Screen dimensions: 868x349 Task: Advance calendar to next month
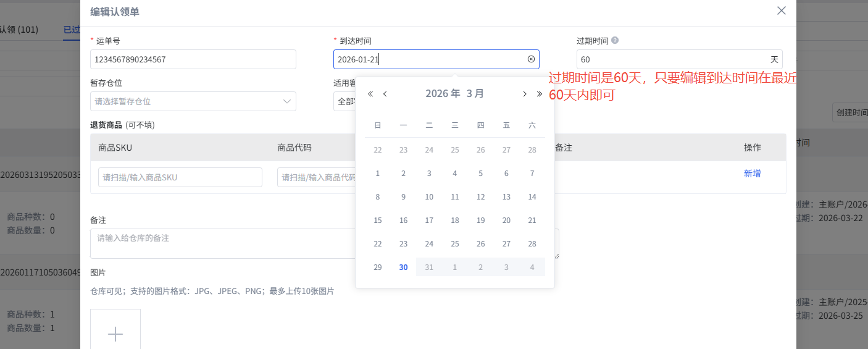(x=524, y=94)
